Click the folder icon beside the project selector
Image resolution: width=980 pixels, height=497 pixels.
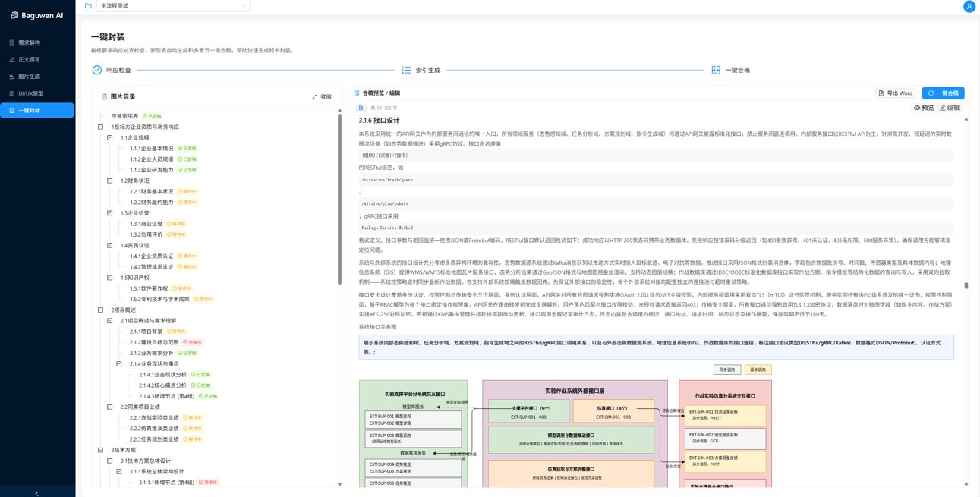[89, 5]
